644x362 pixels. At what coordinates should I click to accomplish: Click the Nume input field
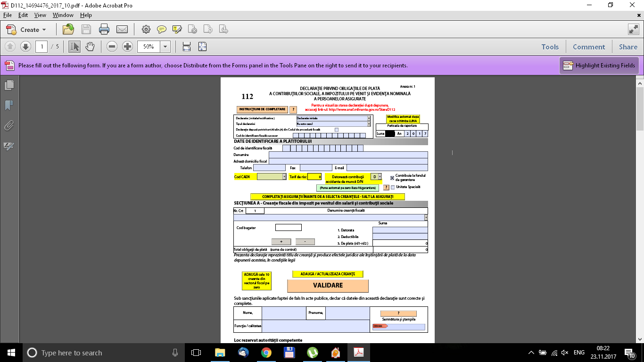[284, 313]
